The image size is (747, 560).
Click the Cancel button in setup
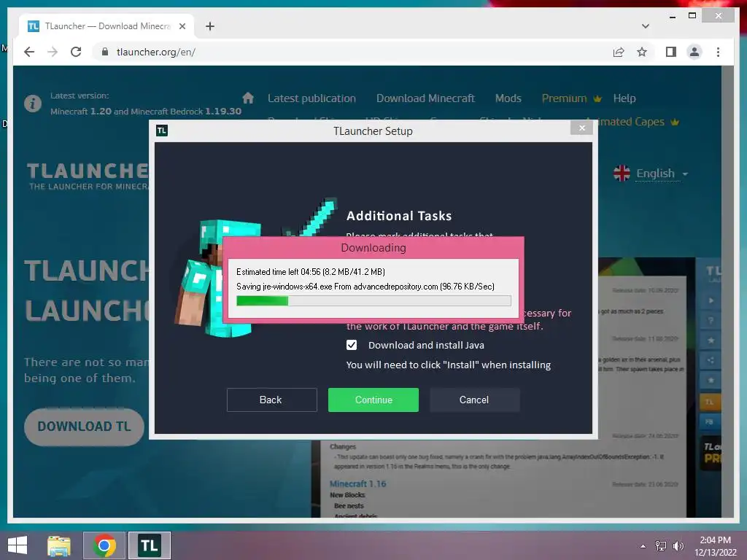(474, 400)
